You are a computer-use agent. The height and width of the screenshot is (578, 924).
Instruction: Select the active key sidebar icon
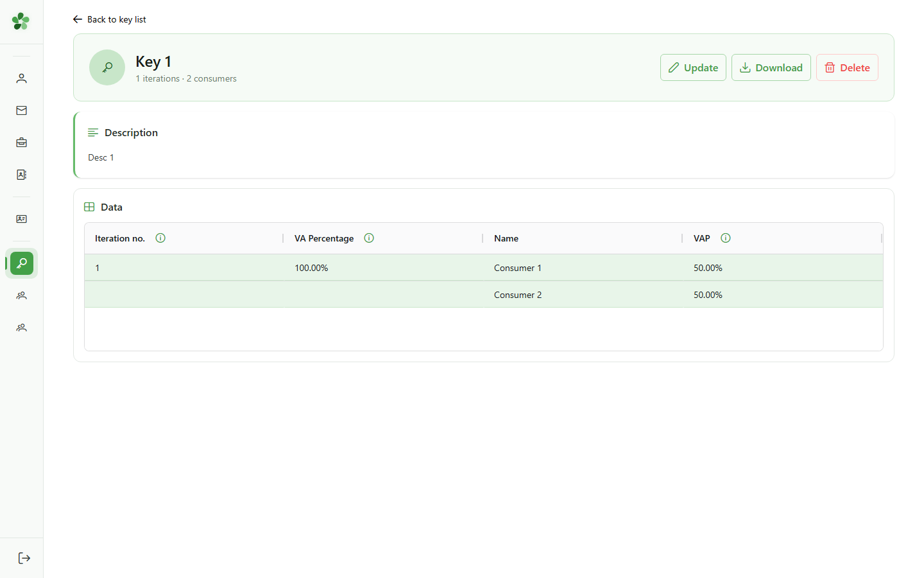(22, 263)
